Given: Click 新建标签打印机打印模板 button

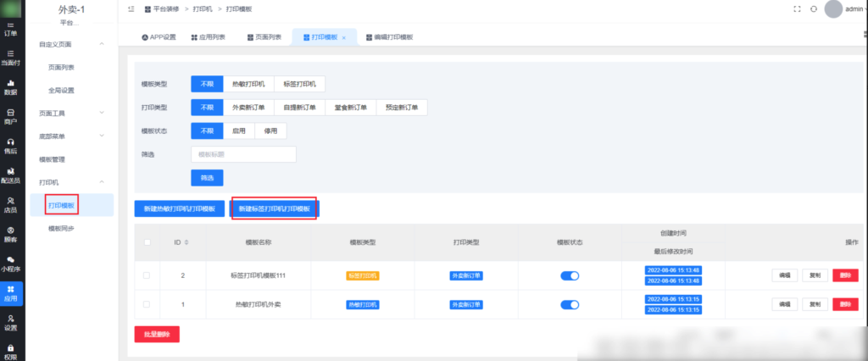Looking at the screenshot, I should click(274, 208).
